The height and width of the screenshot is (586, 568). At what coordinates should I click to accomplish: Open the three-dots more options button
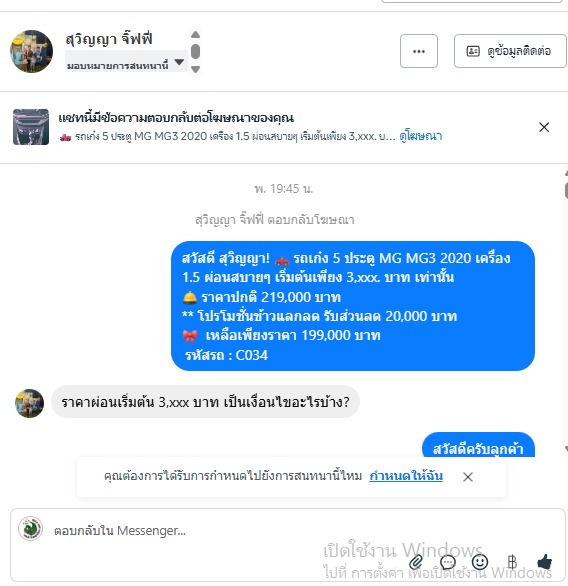point(419,51)
